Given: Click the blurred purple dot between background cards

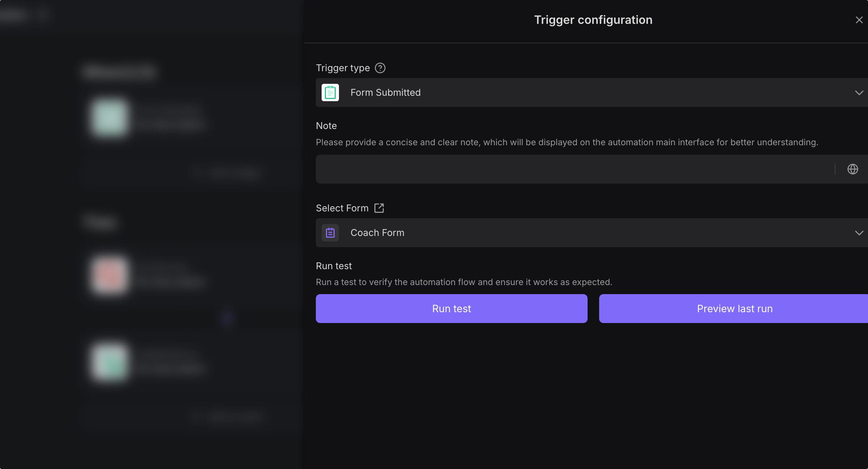Looking at the screenshot, I should pos(227,318).
